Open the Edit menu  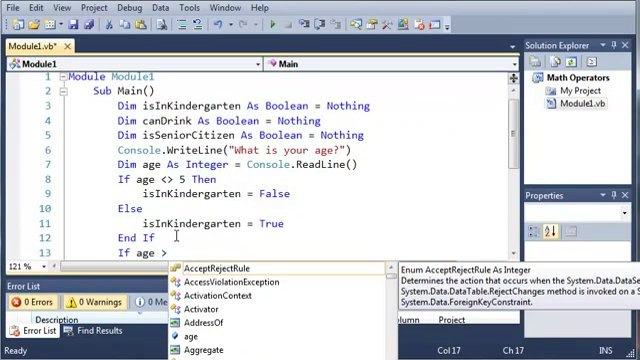tap(36, 8)
